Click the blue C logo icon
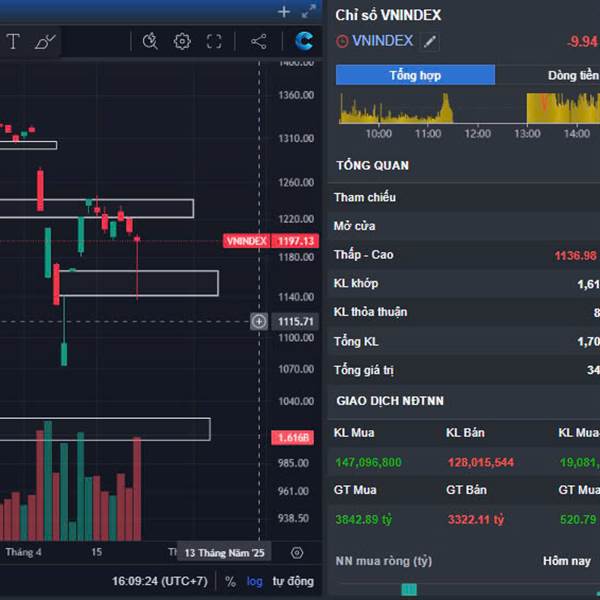Screen dimensions: 600x600 (x=304, y=41)
